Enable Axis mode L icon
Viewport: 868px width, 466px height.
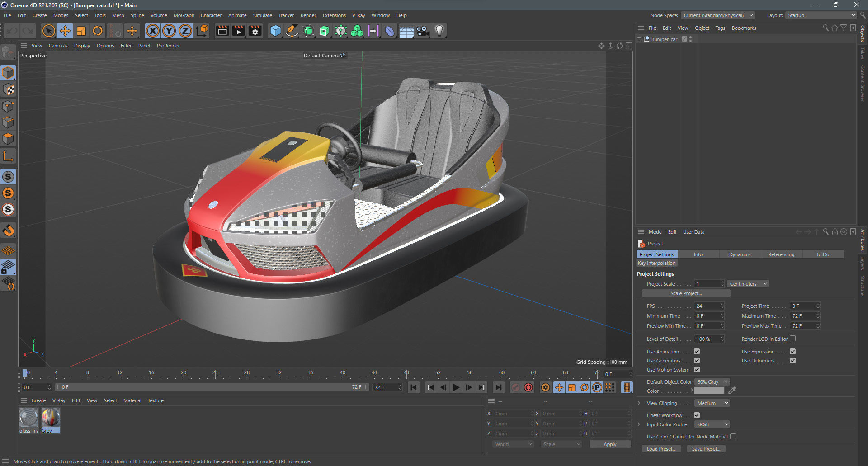(x=8, y=156)
